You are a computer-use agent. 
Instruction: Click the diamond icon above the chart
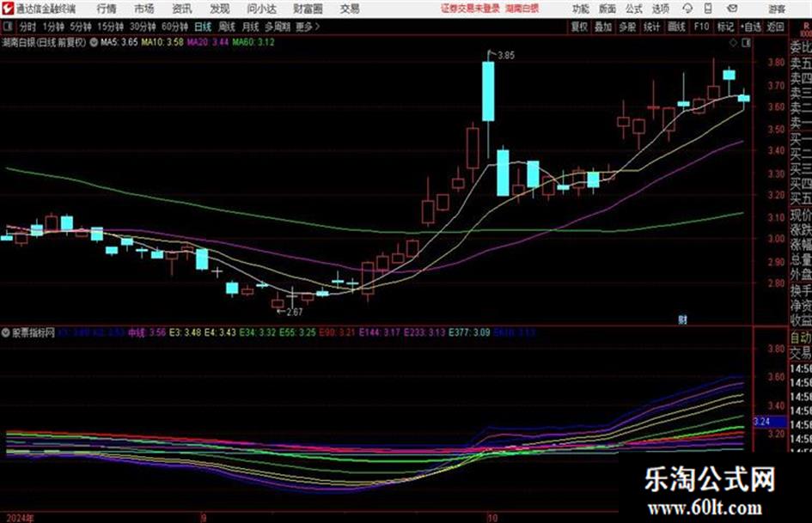tap(733, 43)
